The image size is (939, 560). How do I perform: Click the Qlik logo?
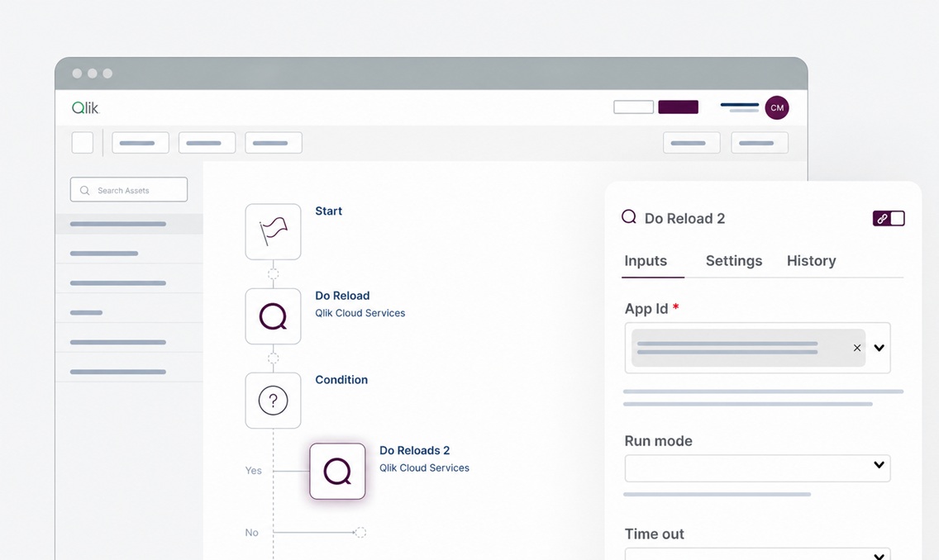pos(85,107)
